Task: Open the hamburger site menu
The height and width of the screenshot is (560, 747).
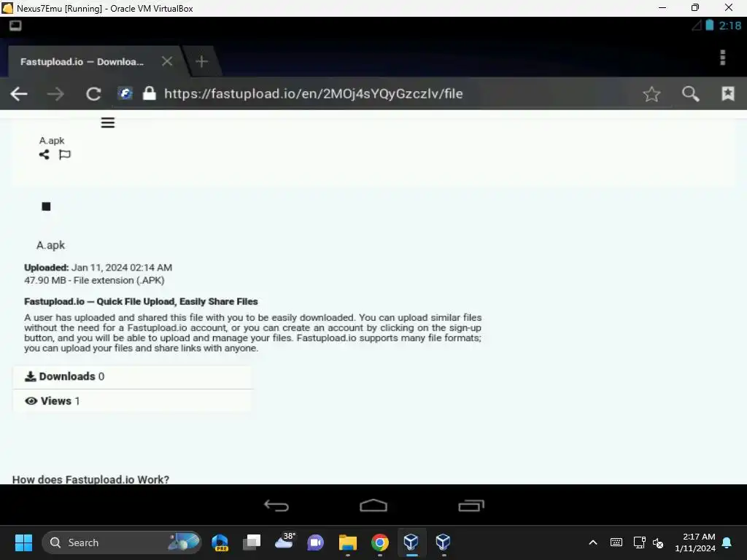Action: [108, 122]
